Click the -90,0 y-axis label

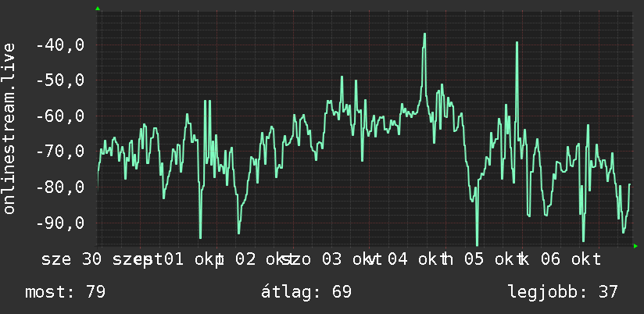(60, 223)
